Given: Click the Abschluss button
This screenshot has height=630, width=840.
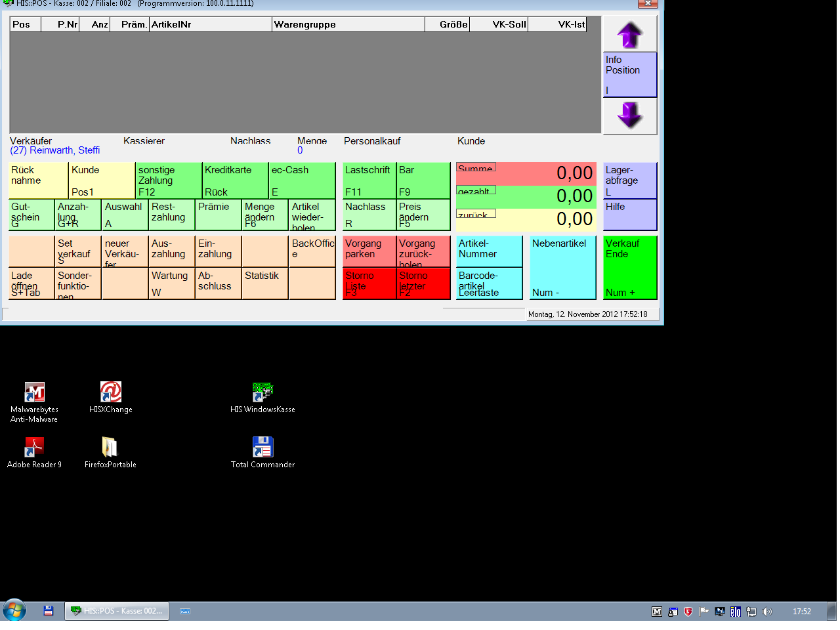Looking at the screenshot, I should coord(219,283).
